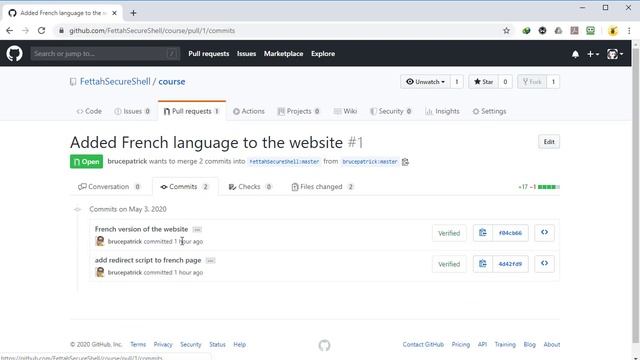Open the Wiki tab
This screenshot has width=640, height=360.
[345, 111]
